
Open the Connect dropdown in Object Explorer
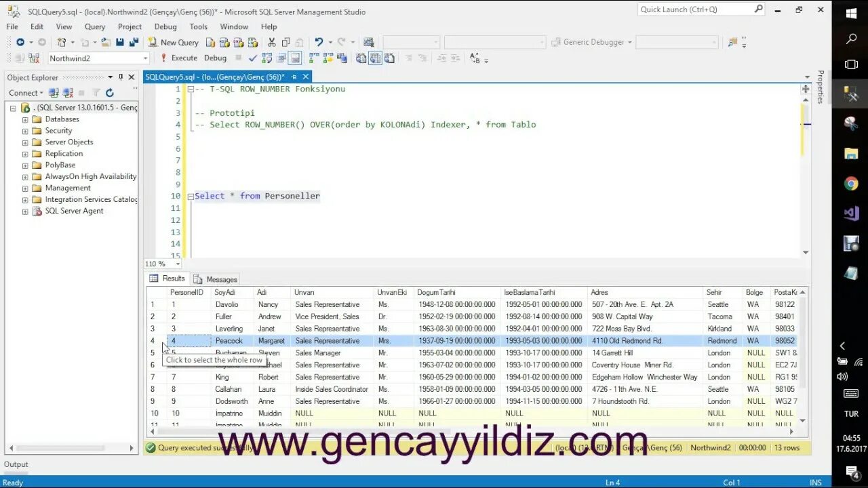[26, 93]
